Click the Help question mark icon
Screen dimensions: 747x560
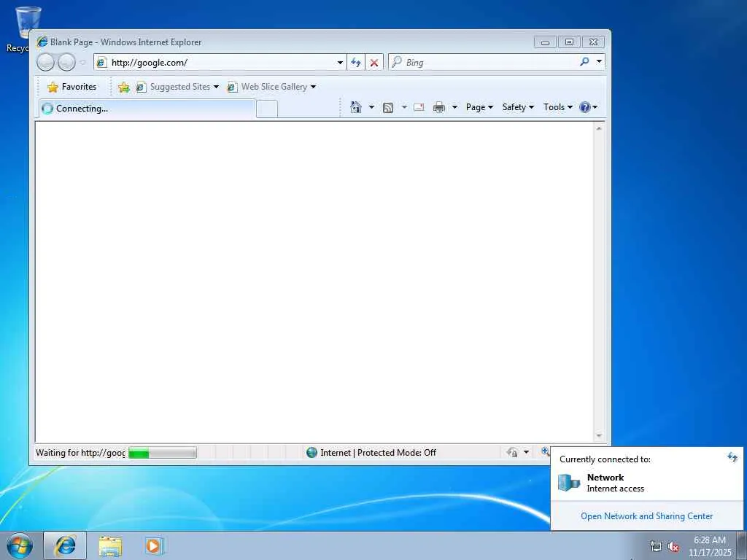tap(585, 107)
